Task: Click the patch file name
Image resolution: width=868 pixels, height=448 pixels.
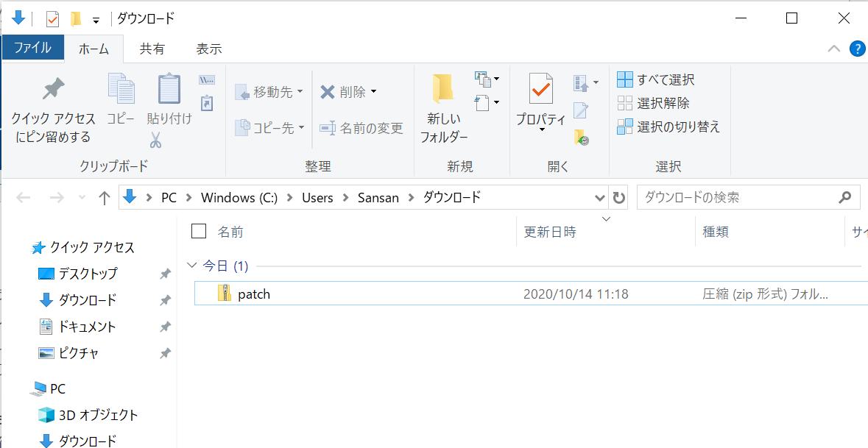Action: pos(254,294)
